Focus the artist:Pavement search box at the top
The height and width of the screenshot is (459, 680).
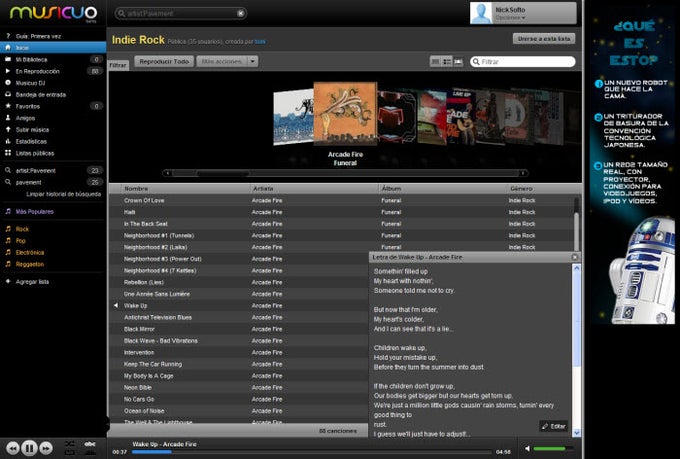coord(181,13)
